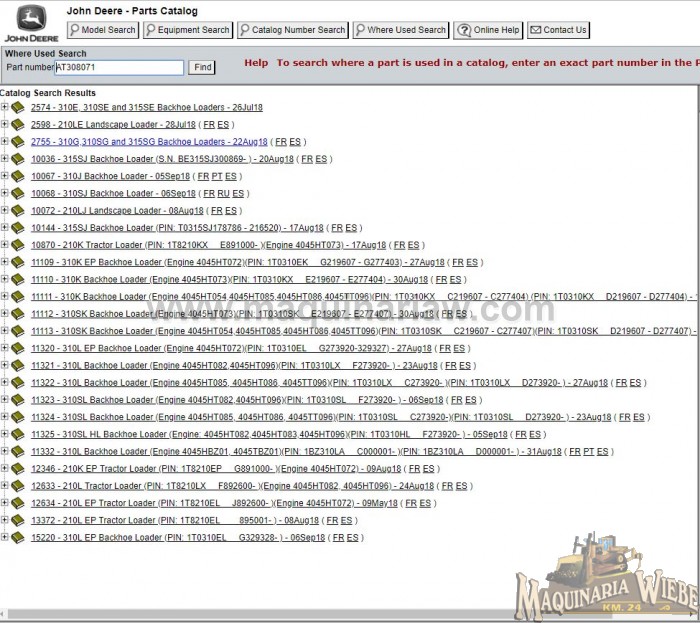The height and width of the screenshot is (623, 700).
Task: Click the book icon for catalog 11321
Action: click(x=17, y=366)
